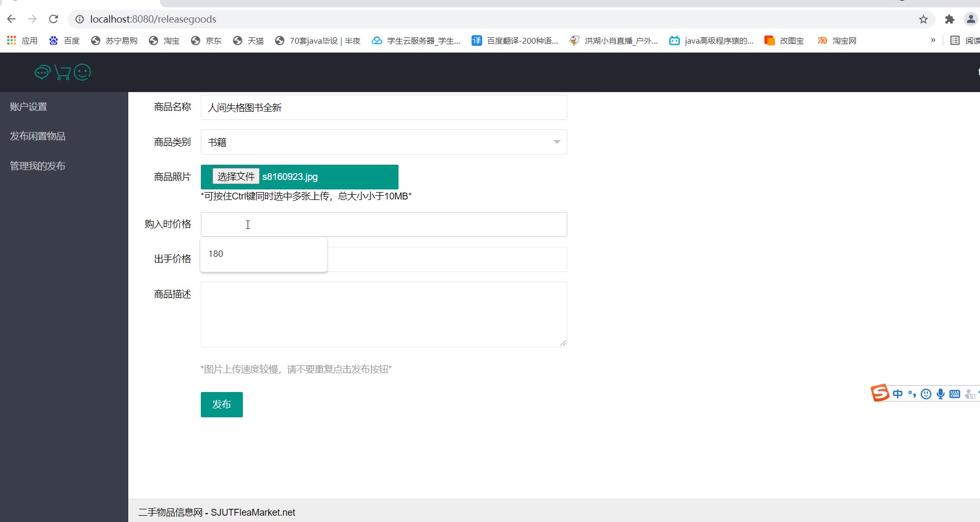Click the SJUTFleaMarket.net footer text
Screen dimensions: 980x522
coord(253,513)
